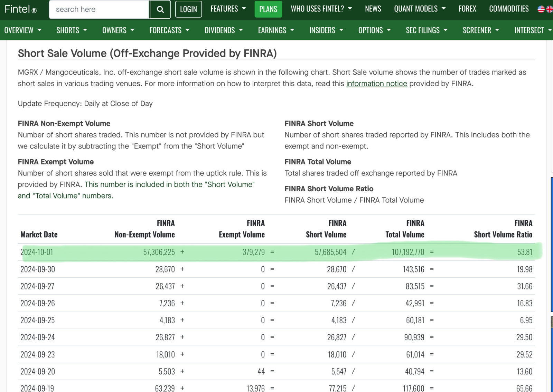This screenshot has width=553, height=392.
Task: Select the 57,306,225 non-exempt volume value
Action: coord(159,252)
